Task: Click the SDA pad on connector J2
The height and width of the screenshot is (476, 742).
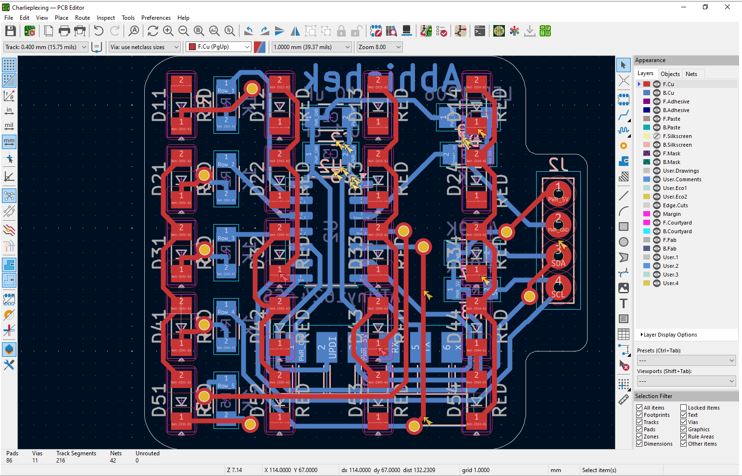Action: (x=558, y=256)
